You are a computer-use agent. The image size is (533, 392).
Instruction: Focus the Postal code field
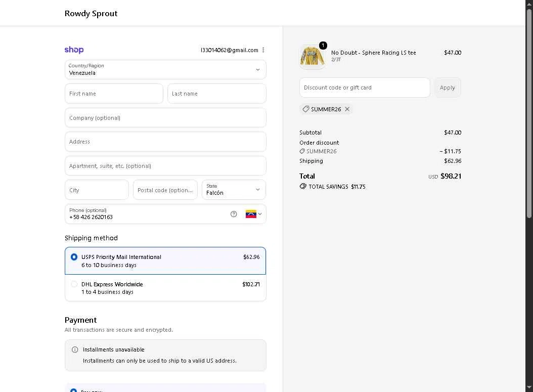point(165,190)
